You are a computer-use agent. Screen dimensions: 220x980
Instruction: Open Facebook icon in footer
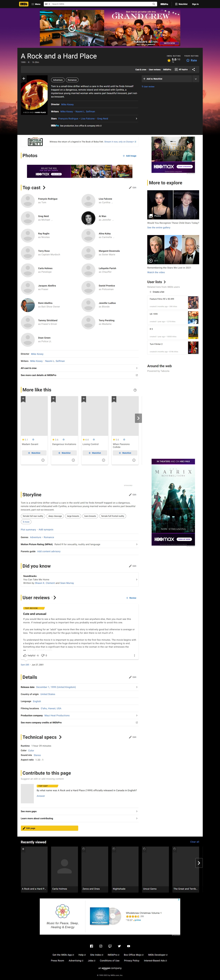91,946
